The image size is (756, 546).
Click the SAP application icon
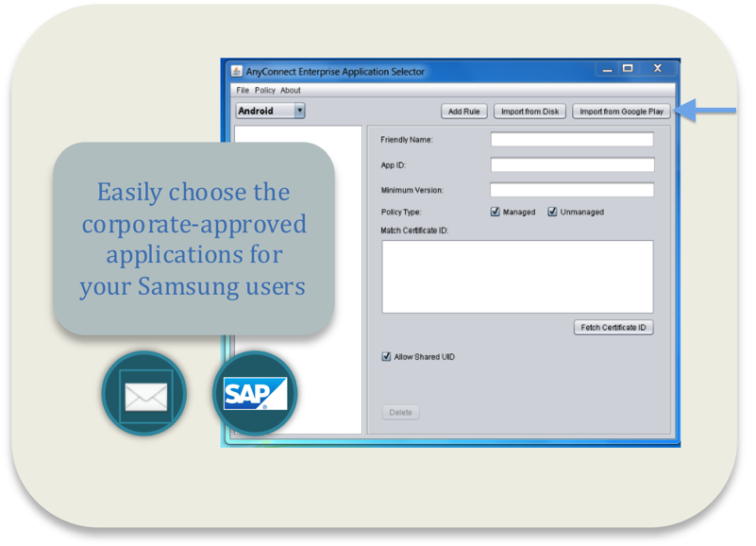255,394
